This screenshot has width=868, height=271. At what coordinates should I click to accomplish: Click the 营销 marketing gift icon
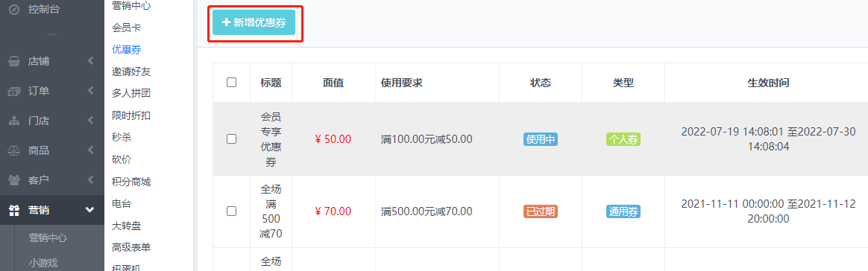[x=14, y=210]
